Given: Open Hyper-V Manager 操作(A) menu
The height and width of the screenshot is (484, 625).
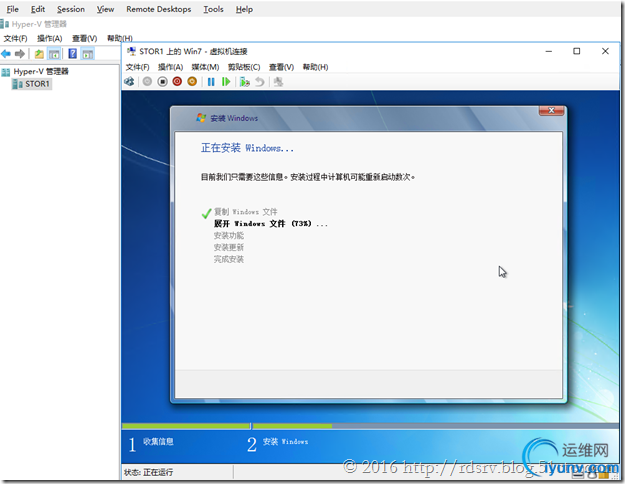Looking at the screenshot, I should (50, 38).
